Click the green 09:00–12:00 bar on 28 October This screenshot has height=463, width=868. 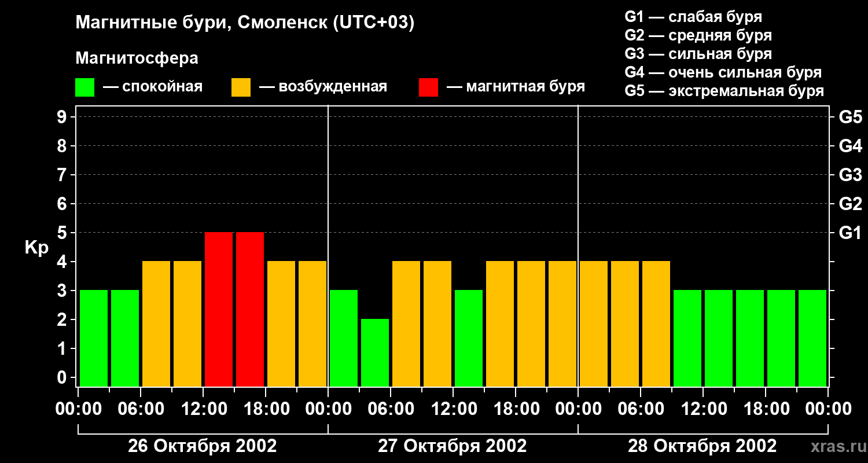(687, 338)
